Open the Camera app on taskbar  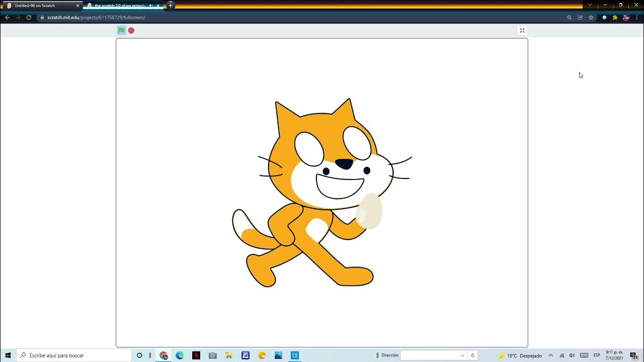click(213, 355)
